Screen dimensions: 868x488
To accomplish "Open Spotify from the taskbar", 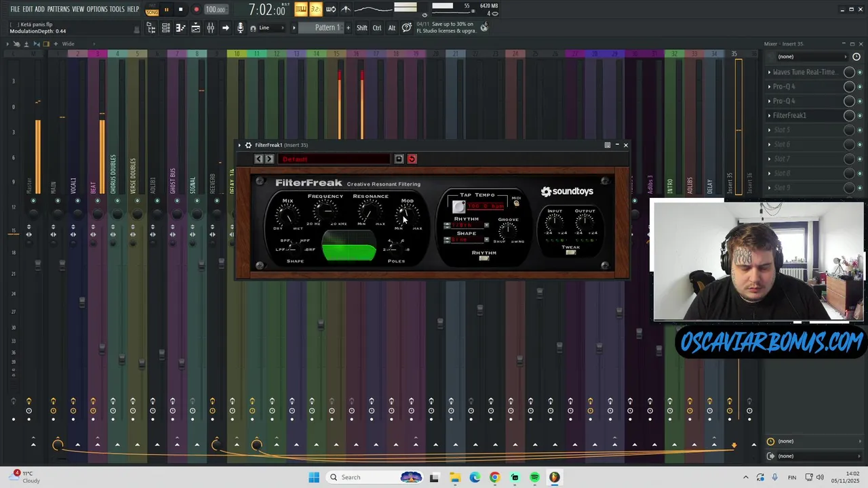I will pos(534,477).
